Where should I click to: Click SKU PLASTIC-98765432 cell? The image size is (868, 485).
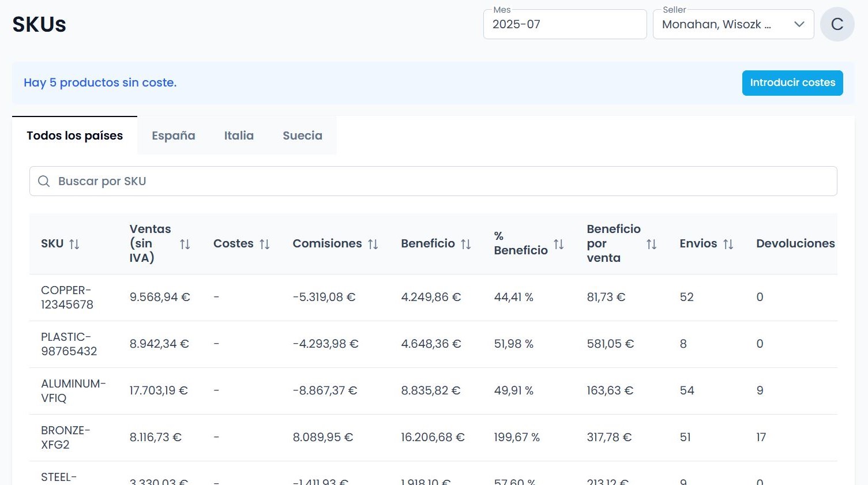coord(69,344)
